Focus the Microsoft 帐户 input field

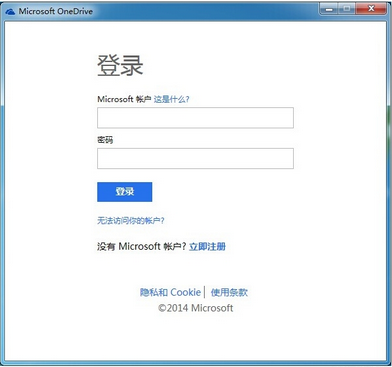[195, 118]
